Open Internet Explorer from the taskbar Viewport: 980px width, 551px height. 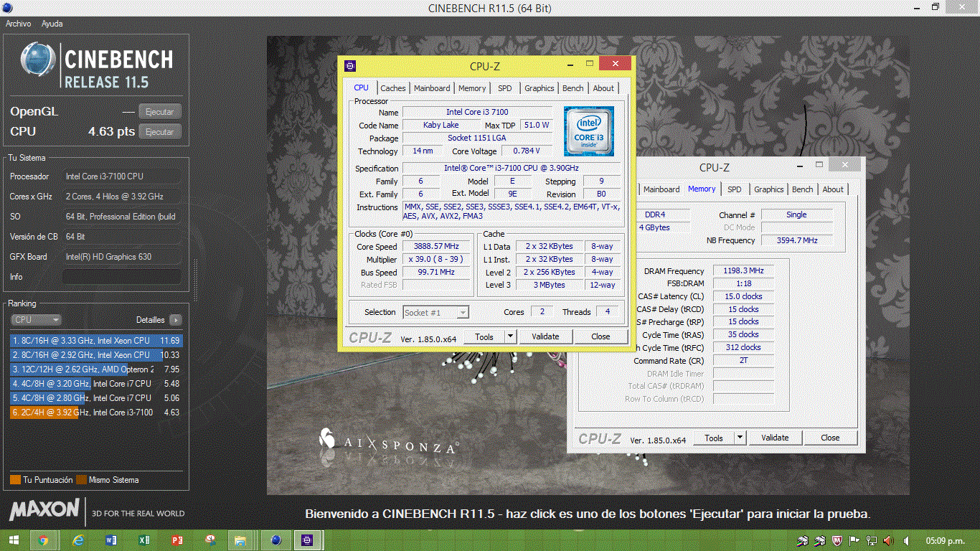[78, 540]
